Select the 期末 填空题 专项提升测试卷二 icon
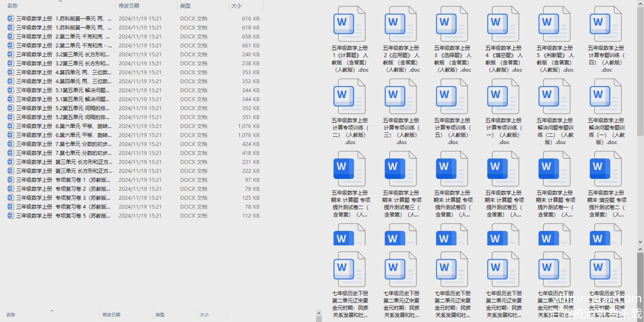 605,169
